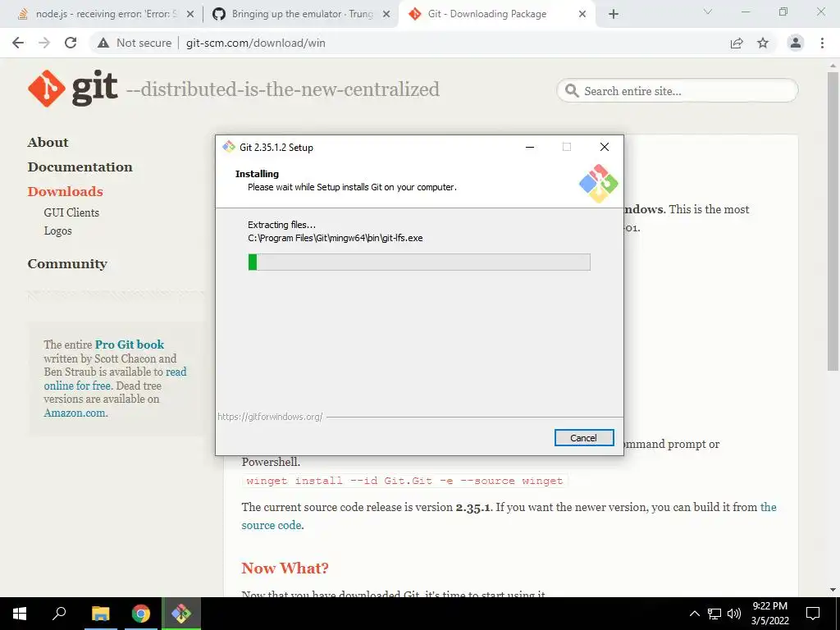The width and height of the screenshot is (840, 630).
Task: Bookmark this page with star icon
Action: coord(763,43)
